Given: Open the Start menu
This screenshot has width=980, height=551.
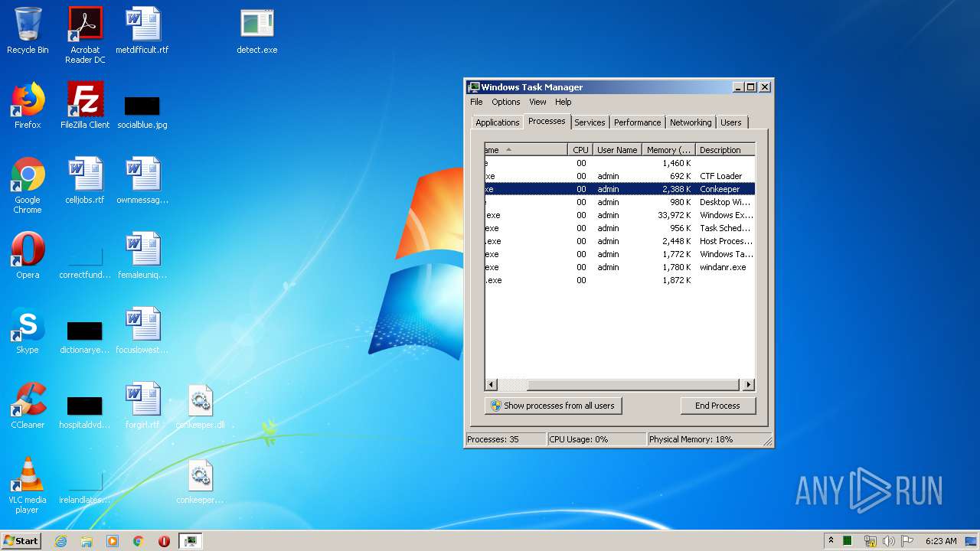Looking at the screenshot, I should coord(21,541).
